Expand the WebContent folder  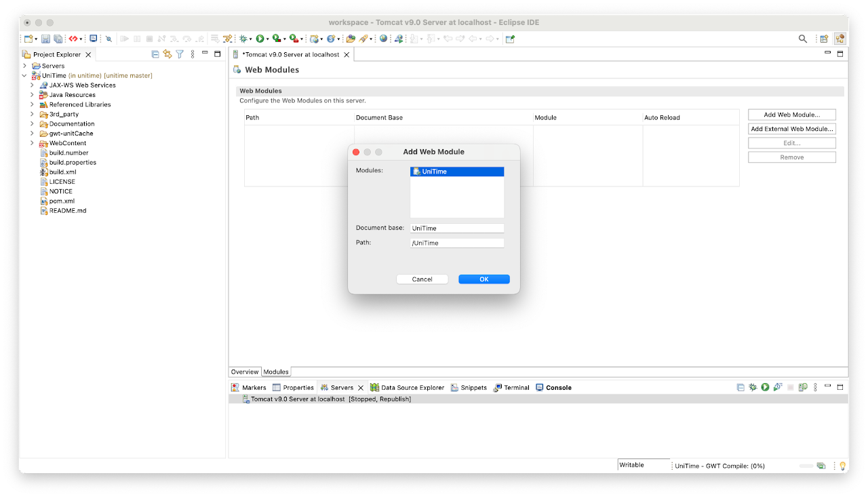pos(32,143)
